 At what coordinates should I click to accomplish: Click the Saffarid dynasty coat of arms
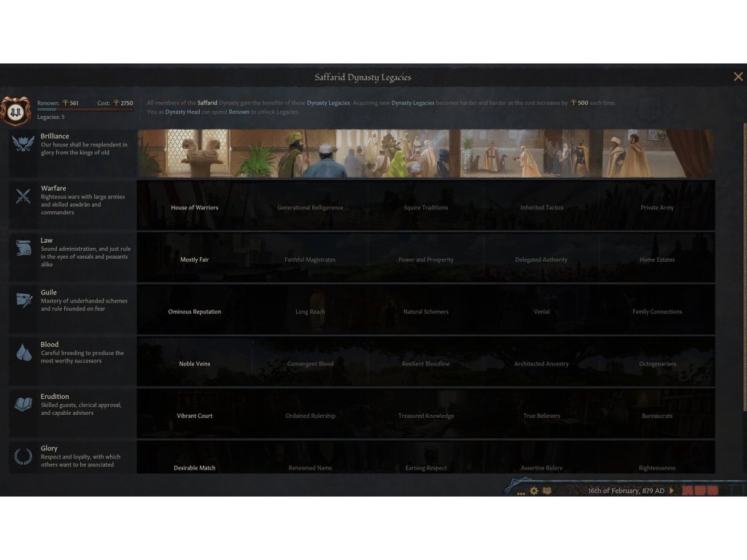(15, 112)
